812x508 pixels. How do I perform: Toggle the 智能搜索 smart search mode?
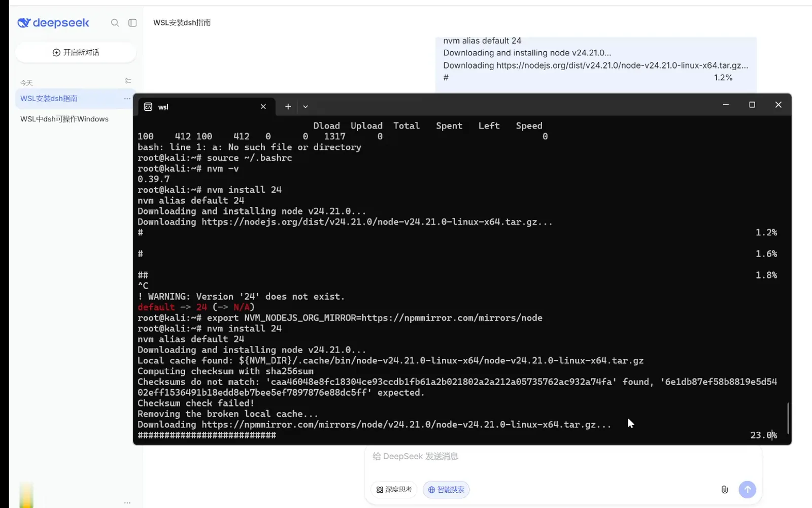point(446,490)
